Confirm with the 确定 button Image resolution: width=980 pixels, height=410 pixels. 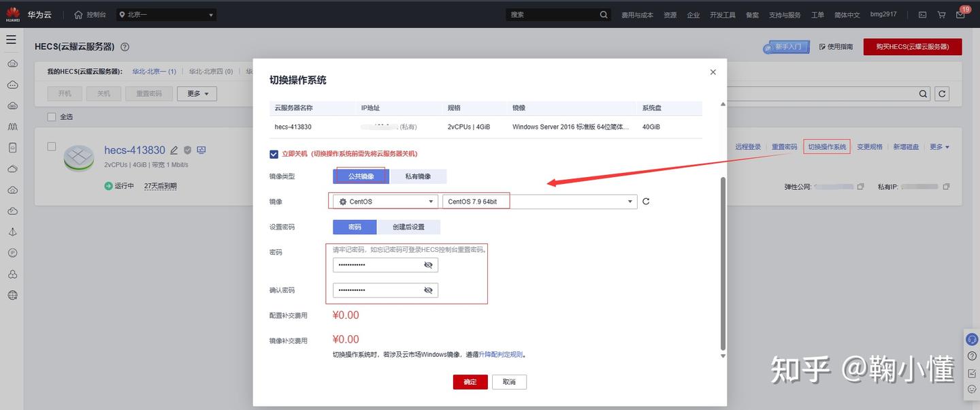coord(470,382)
